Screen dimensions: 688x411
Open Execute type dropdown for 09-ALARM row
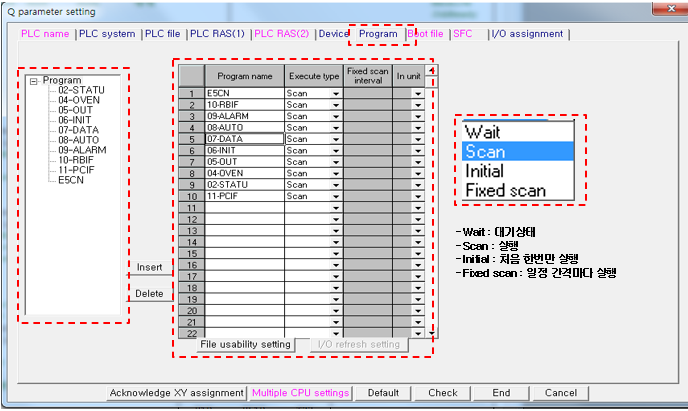(x=336, y=116)
